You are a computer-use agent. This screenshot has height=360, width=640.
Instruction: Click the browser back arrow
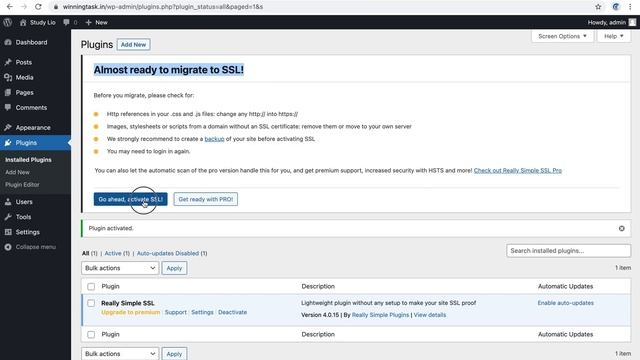[10, 7]
